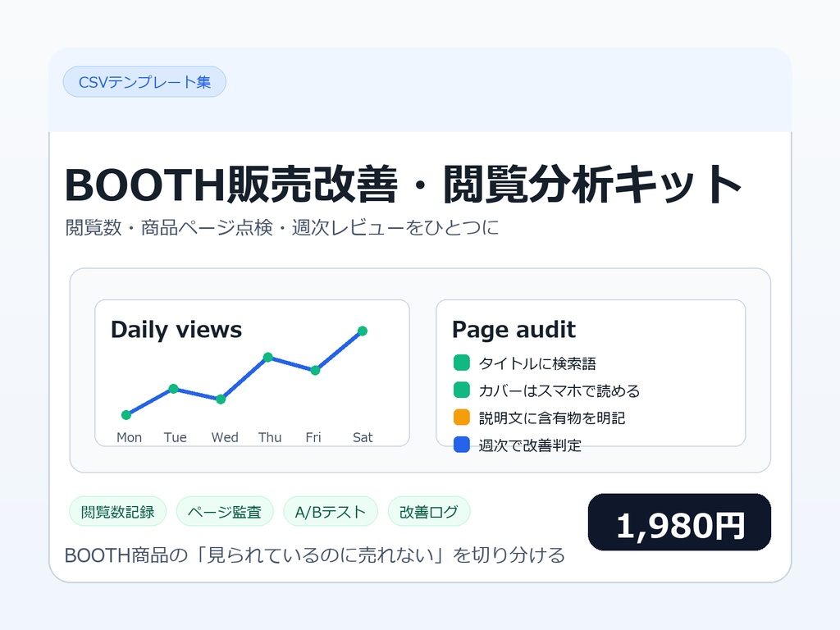The height and width of the screenshot is (630, 840).
Task: Click the Sat axis label
Action: pos(363,438)
